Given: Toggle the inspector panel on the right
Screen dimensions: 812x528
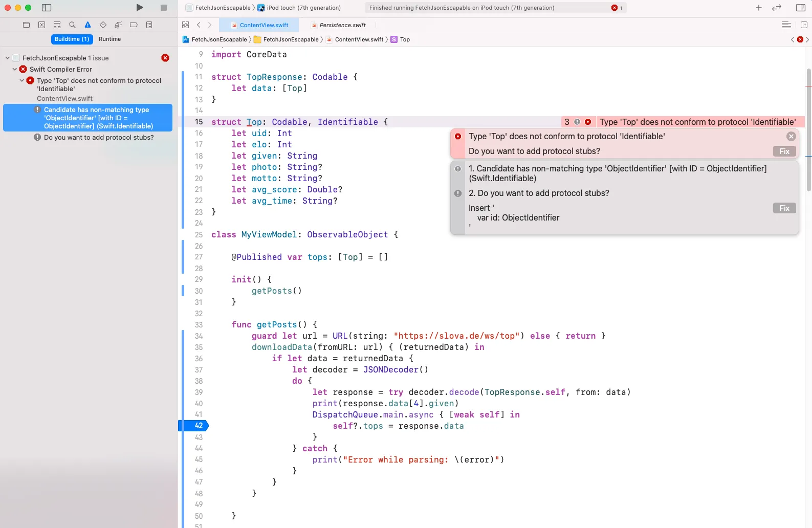Looking at the screenshot, I should pyautogui.click(x=801, y=8).
